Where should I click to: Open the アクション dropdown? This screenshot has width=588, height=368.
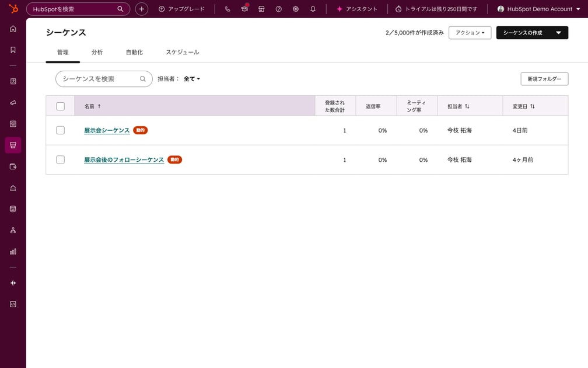coord(469,33)
